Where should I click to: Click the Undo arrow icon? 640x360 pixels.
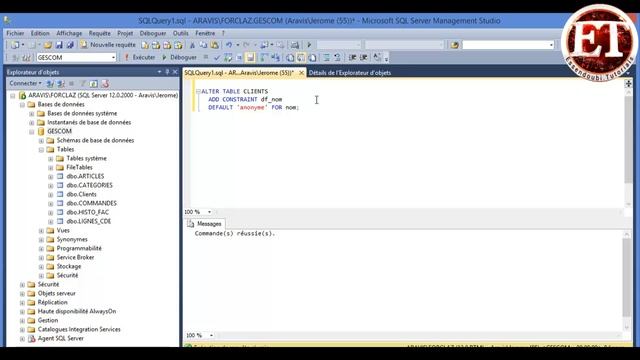[229, 45]
